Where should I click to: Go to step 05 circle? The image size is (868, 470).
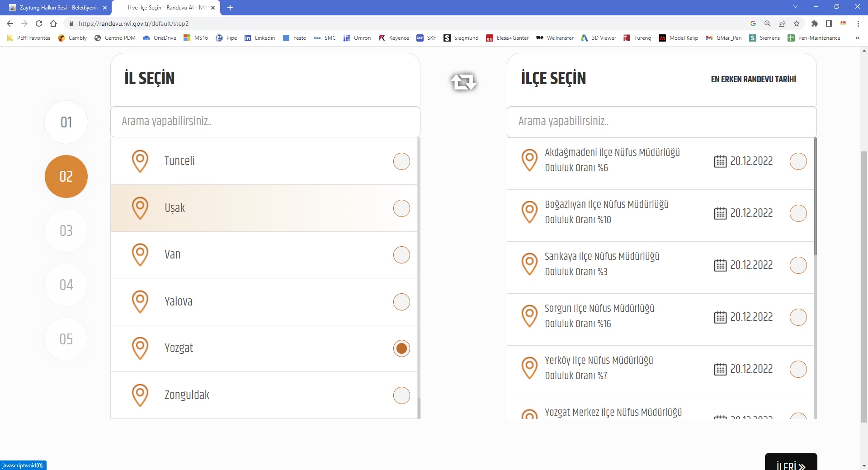[x=66, y=339]
